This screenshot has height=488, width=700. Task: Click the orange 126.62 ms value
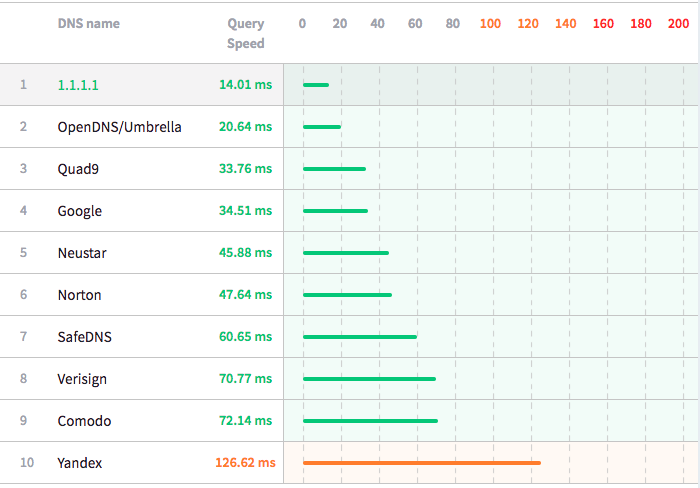click(245, 462)
